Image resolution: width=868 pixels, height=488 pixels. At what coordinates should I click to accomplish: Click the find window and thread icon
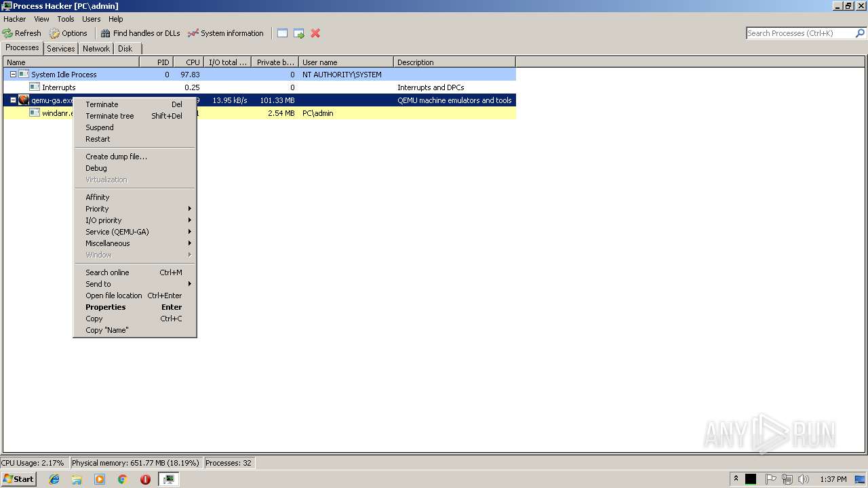pos(299,33)
